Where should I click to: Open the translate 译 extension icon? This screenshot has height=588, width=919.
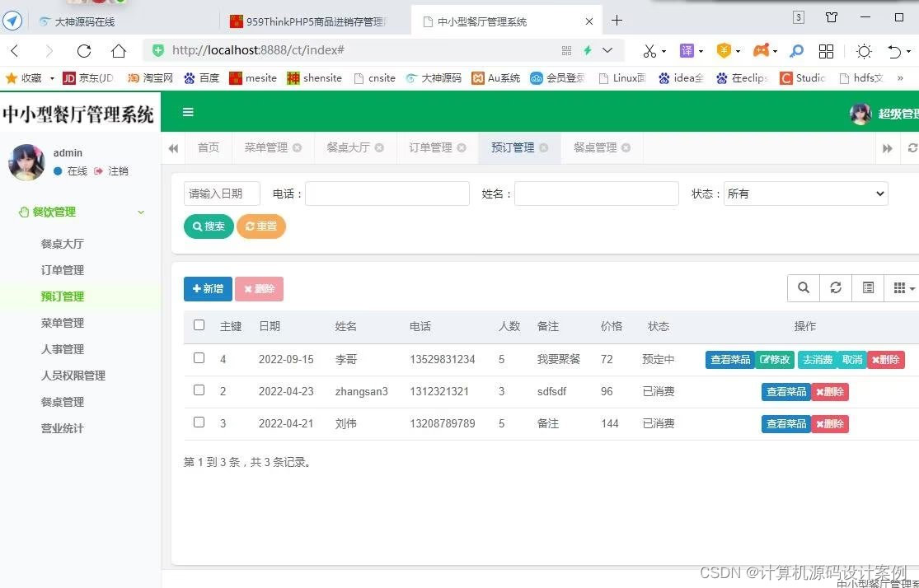coord(687,51)
